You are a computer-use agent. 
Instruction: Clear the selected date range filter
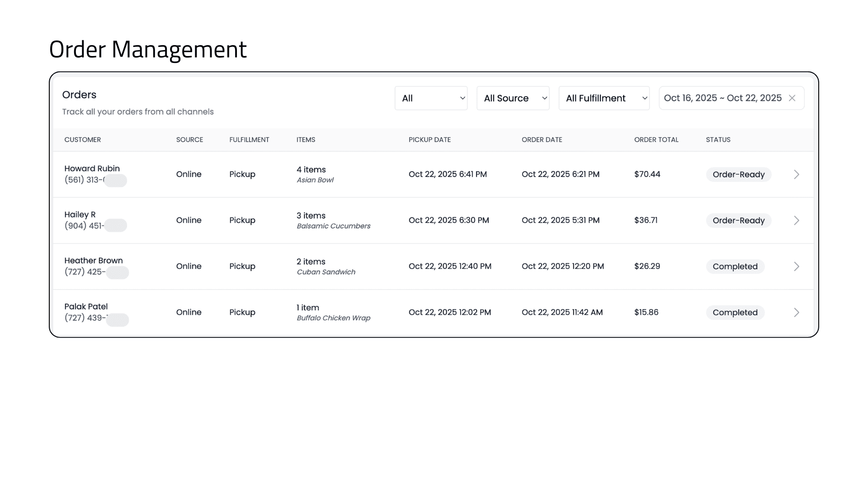pos(793,98)
